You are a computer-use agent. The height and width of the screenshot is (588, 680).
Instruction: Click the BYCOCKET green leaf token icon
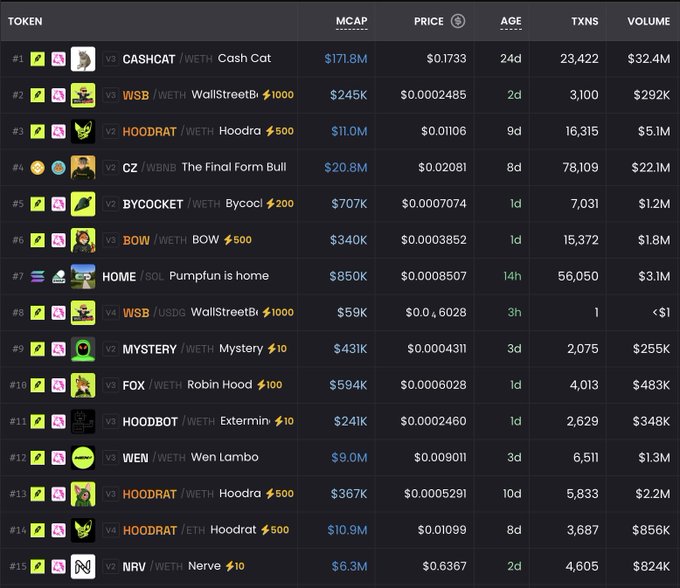83,204
